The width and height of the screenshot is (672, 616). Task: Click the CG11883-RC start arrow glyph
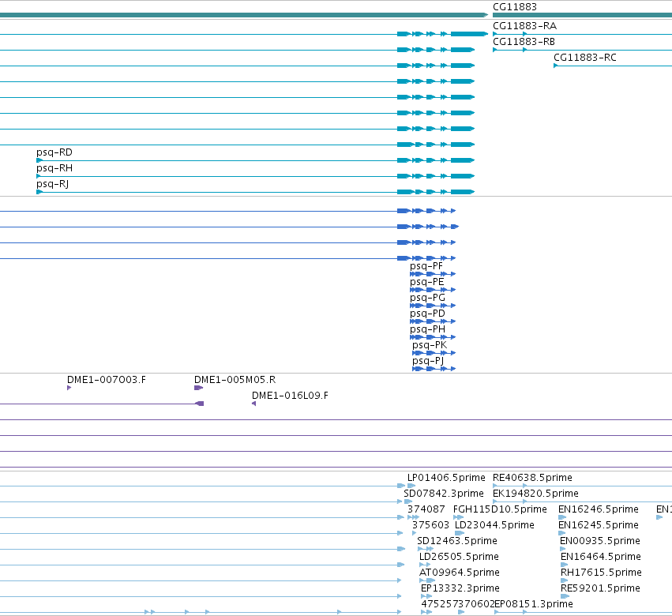point(555,66)
